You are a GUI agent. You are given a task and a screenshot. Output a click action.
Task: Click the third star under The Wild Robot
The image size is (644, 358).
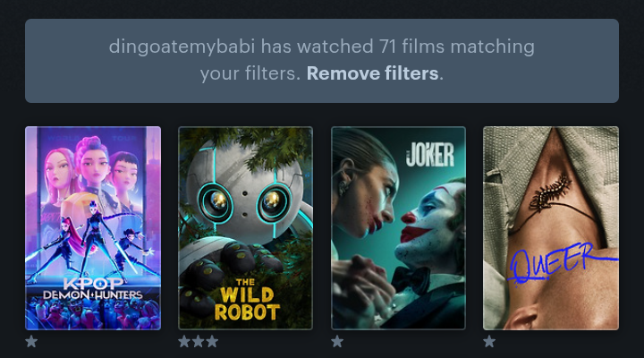(x=212, y=341)
